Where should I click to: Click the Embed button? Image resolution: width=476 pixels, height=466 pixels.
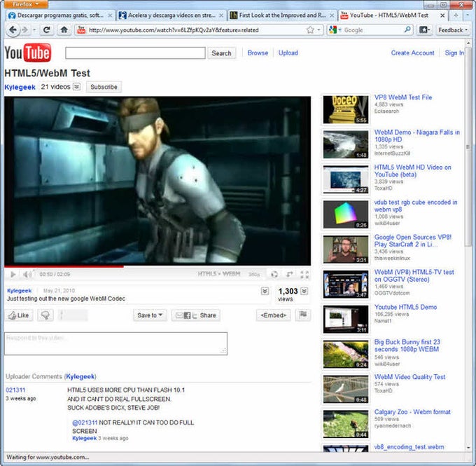pyautogui.click(x=273, y=315)
